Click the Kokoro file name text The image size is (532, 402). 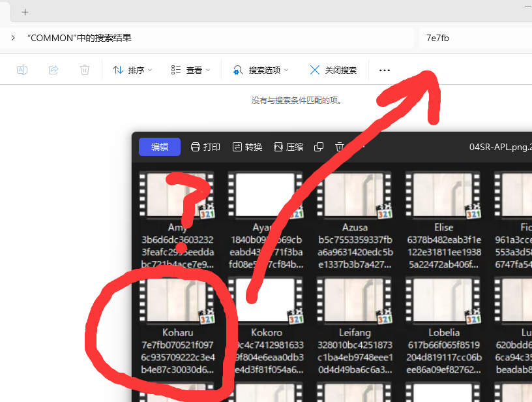[x=267, y=332]
